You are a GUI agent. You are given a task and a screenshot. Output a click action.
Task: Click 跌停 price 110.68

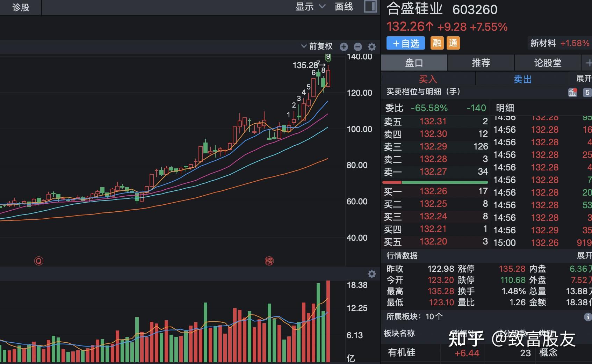[x=513, y=280]
